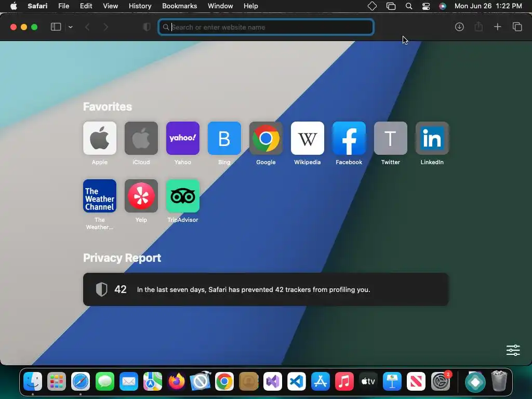This screenshot has height=399, width=532.
Task: Open the Bookmarks menu
Action: click(179, 6)
